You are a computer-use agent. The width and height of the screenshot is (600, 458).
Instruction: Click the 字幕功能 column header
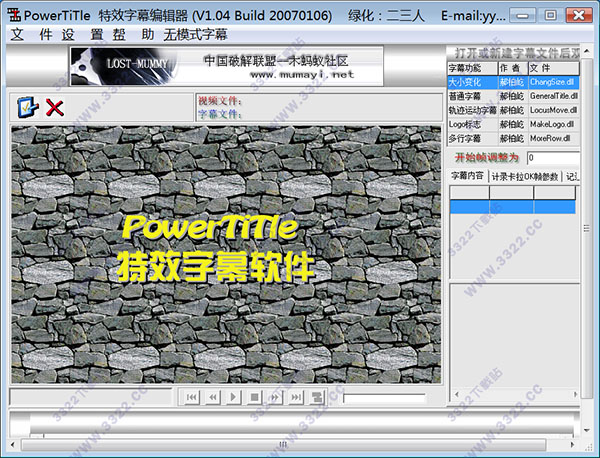(x=472, y=68)
